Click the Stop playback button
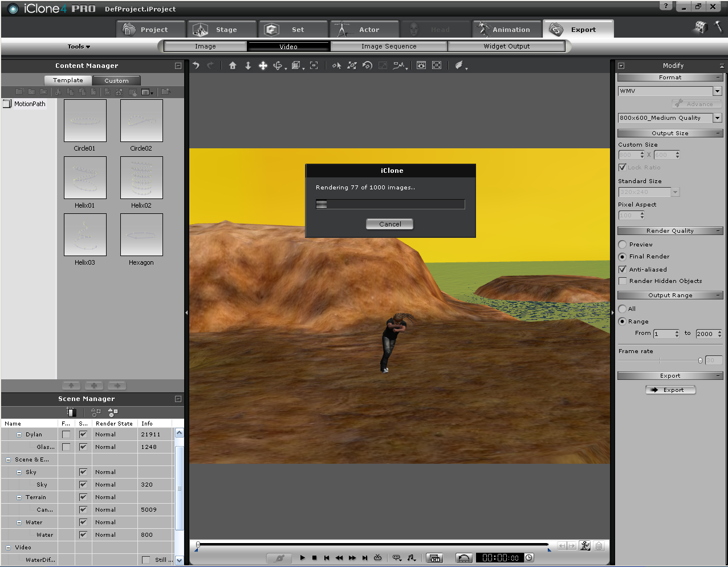 (x=314, y=558)
